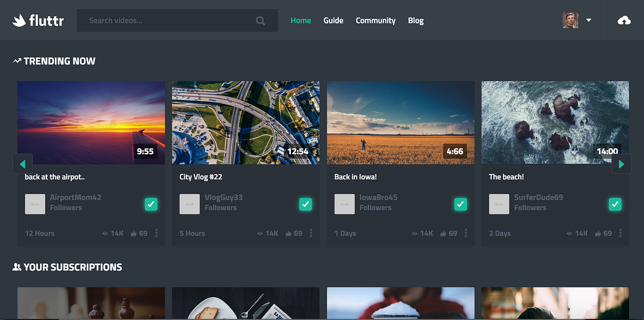Click the '12 Hours' upload time text
Image resolution: width=644 pixels, height=320 pixels.
pos(39,234)
